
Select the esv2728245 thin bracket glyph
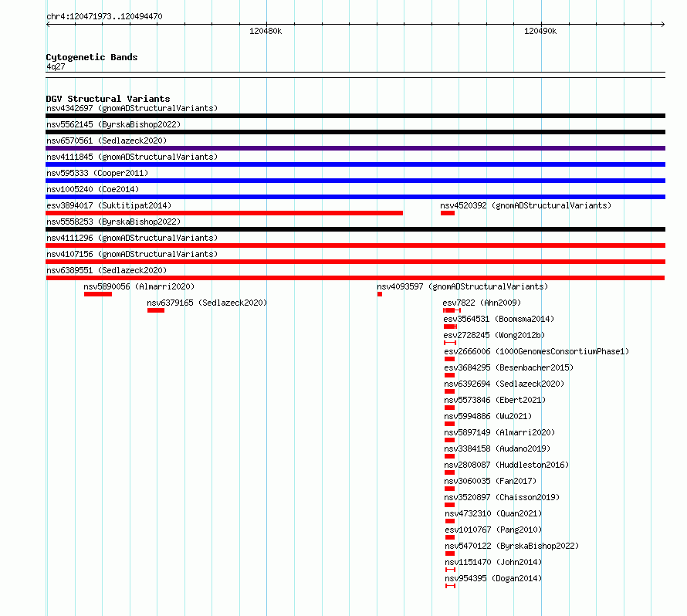click(x=450, y=343)
